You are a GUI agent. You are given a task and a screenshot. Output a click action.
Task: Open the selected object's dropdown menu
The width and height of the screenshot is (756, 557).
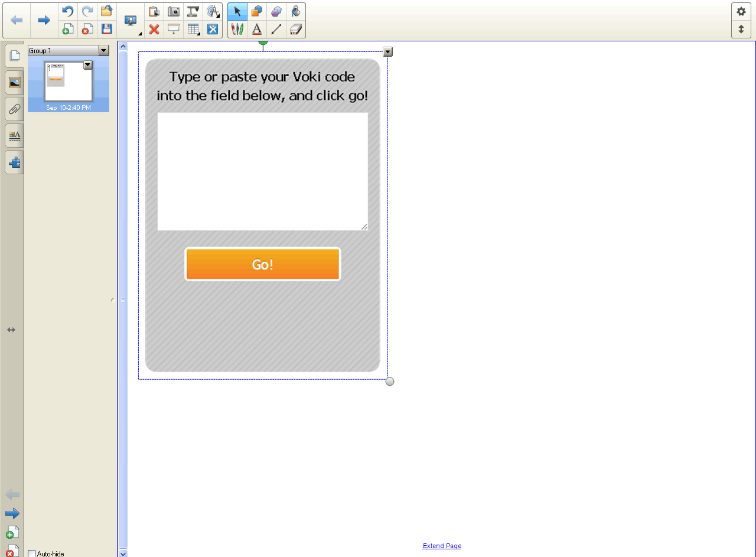[x=387, y=51]
